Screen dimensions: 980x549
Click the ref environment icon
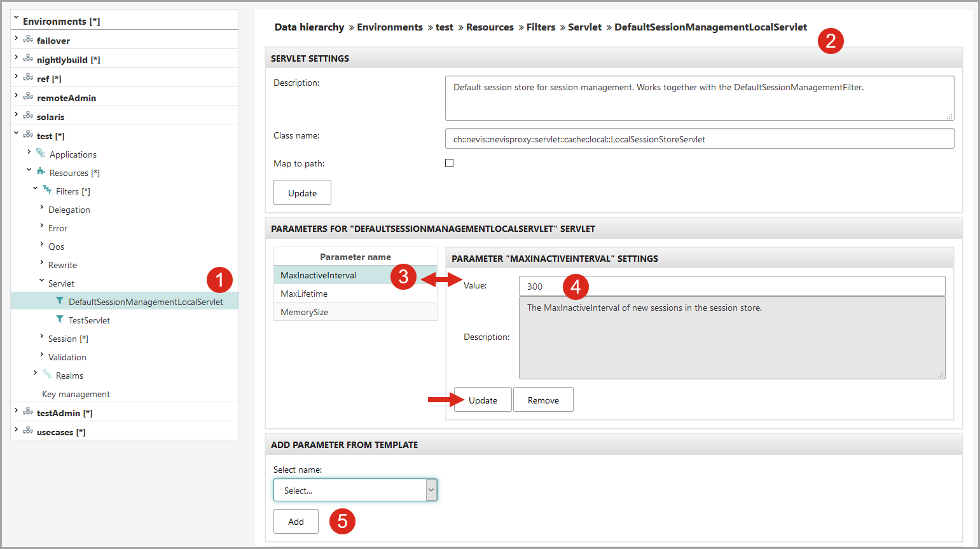28,78
